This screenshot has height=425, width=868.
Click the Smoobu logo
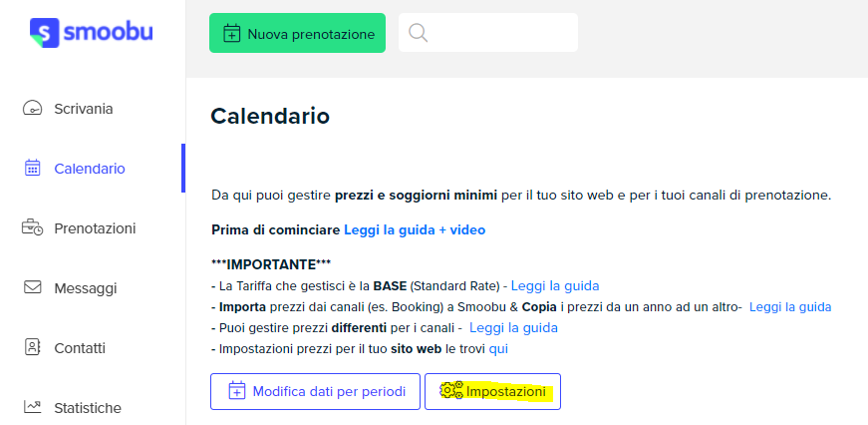pyautogui.click(x=92, y=33)
